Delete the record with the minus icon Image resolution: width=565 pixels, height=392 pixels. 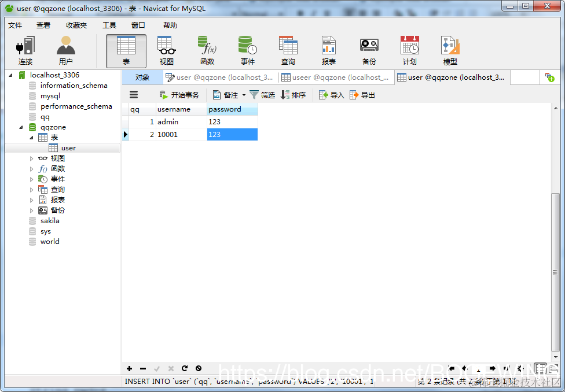coord(143,368)
